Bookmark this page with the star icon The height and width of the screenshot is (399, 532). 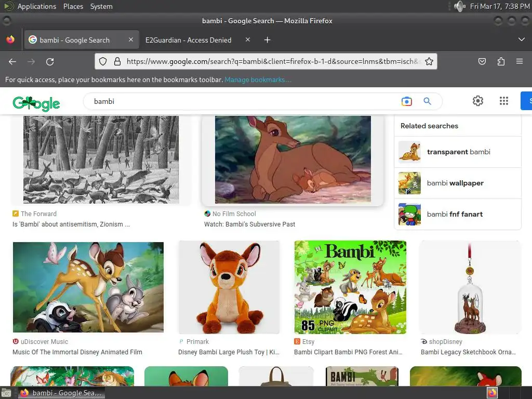(x=429, y=61)
